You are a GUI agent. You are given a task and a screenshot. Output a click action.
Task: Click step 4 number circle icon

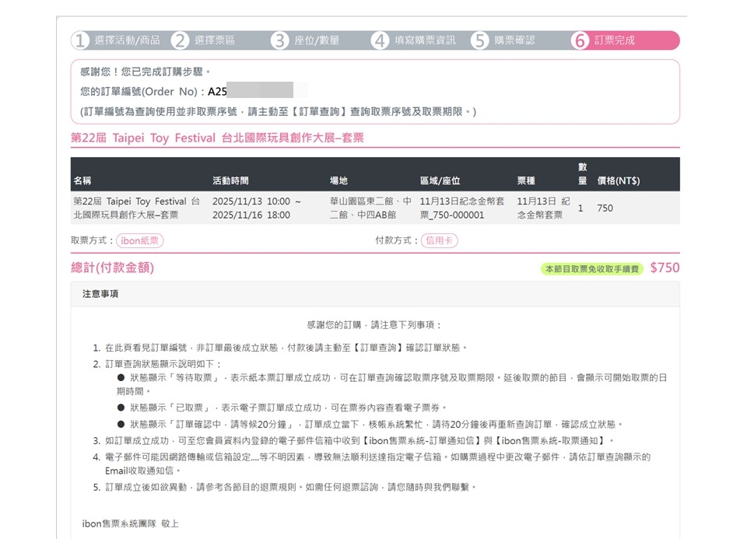381,40
